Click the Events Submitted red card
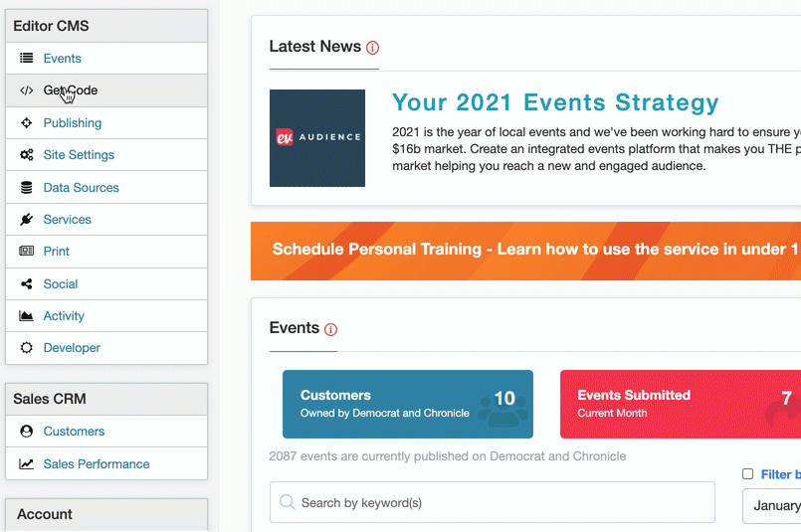 click(681, 405)
